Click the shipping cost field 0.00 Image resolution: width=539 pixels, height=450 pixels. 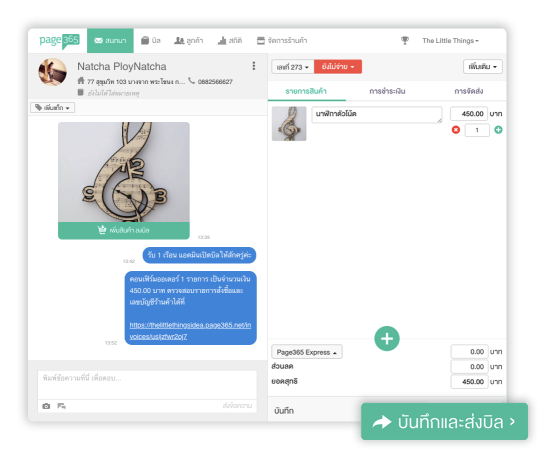(469, 352)
